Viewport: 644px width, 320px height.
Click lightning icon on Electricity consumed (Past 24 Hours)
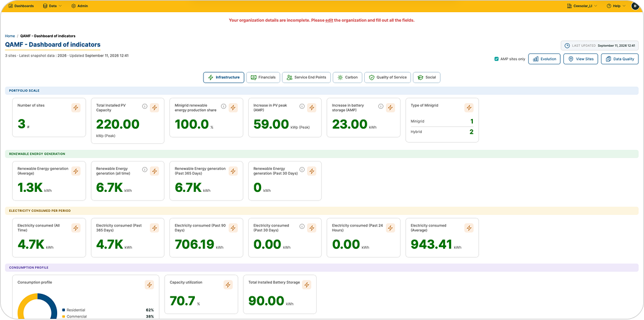(391, 228)
